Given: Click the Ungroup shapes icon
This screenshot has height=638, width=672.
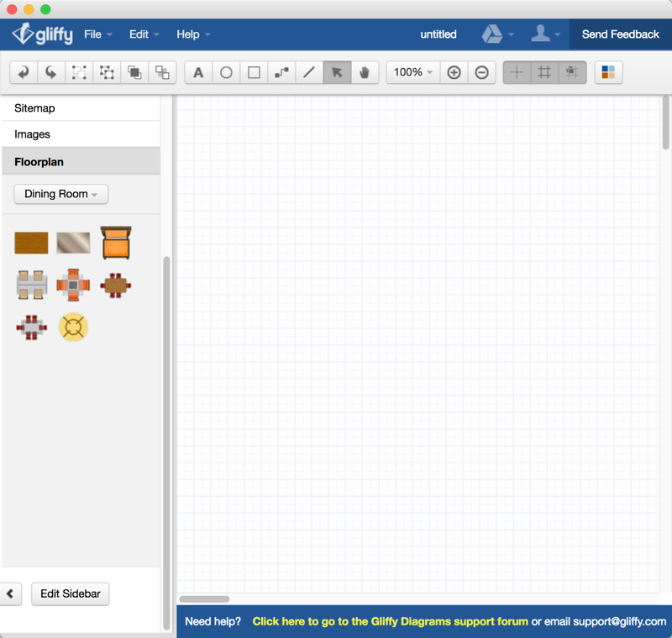Looking at the screenshot, I should 107,72.
